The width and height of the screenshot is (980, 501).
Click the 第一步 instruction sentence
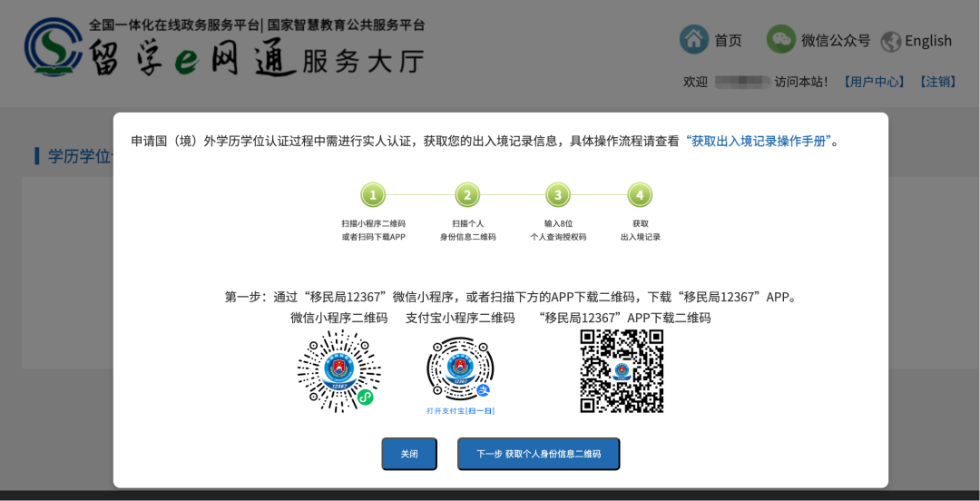coord(511,297)
